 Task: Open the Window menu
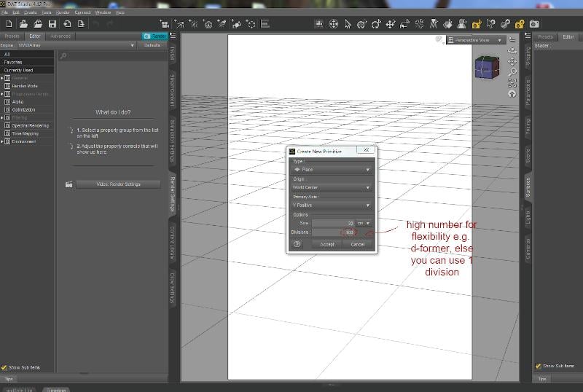point(103,12)
